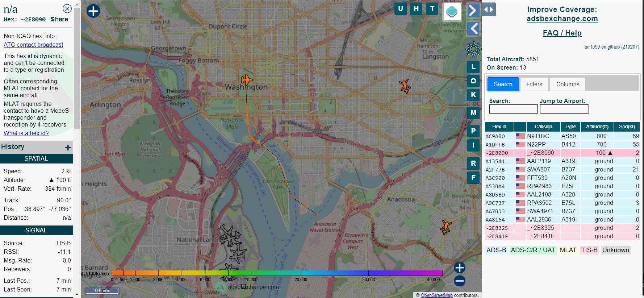Toggle the P map button

(x=473, y=131)
